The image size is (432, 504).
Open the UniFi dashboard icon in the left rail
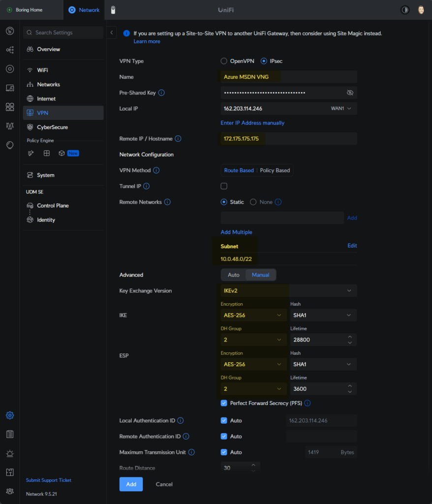click(9, 31)
